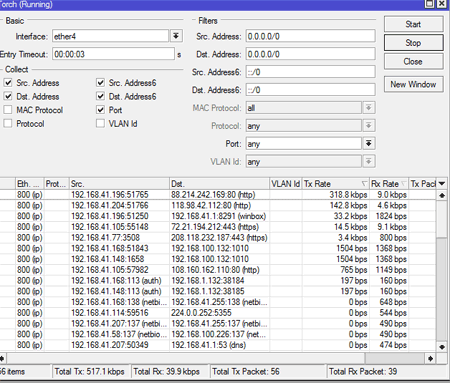
Task: Select row with source 192.168.41.196:51765
Action: (218, 195)
